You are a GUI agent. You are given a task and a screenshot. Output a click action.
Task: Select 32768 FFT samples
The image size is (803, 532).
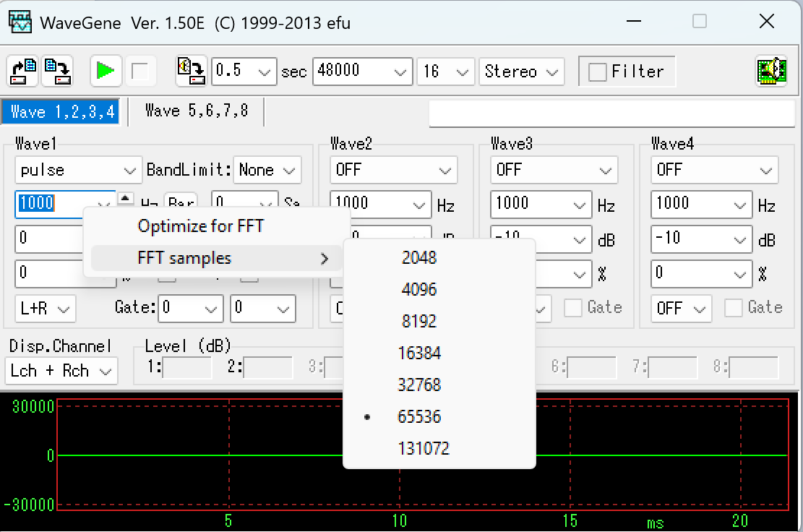click(439, 385)
